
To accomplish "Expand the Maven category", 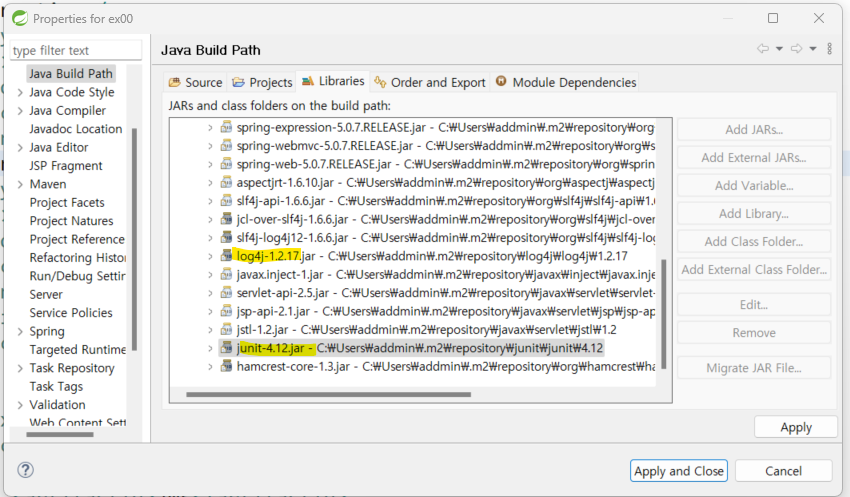I will (20, 185).
